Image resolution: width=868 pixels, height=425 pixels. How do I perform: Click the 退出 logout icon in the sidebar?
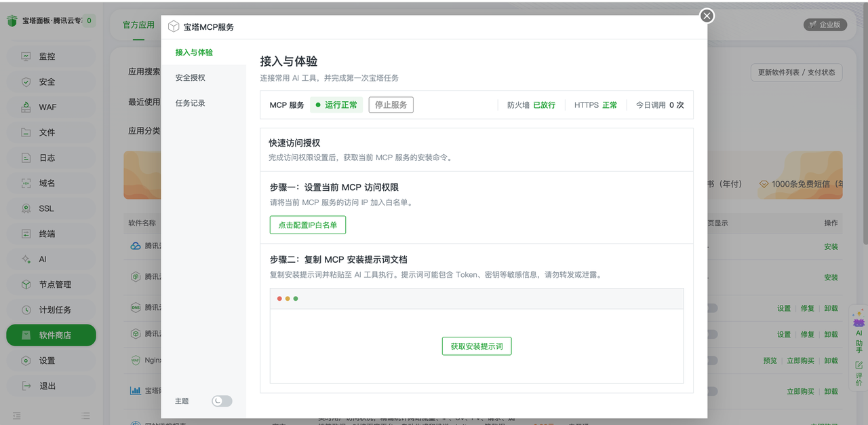click(26, 386)
